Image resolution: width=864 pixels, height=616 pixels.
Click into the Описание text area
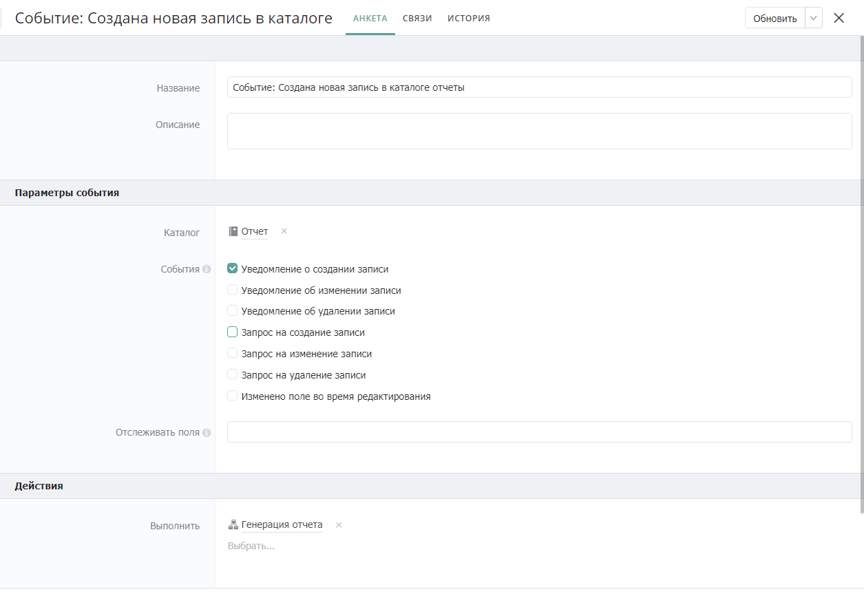539,131
